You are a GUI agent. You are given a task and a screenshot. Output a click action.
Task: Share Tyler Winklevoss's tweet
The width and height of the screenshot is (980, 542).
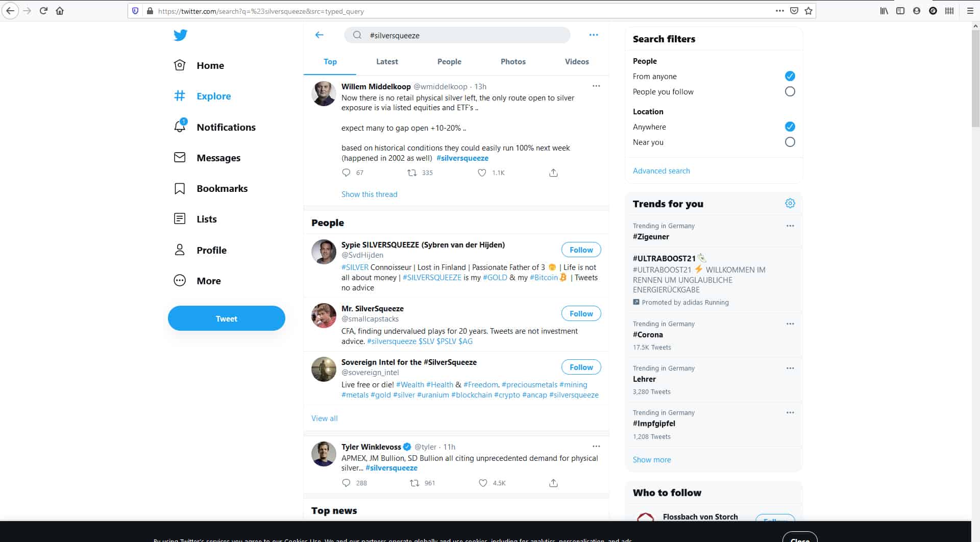click(553, 483)
